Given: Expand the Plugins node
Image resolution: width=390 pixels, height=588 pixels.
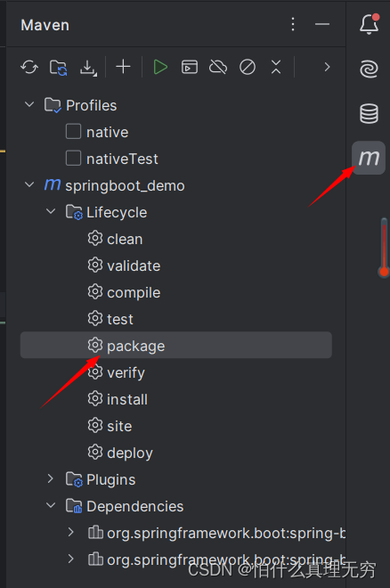Looking at the screenshot, I should tap(51, 478).
